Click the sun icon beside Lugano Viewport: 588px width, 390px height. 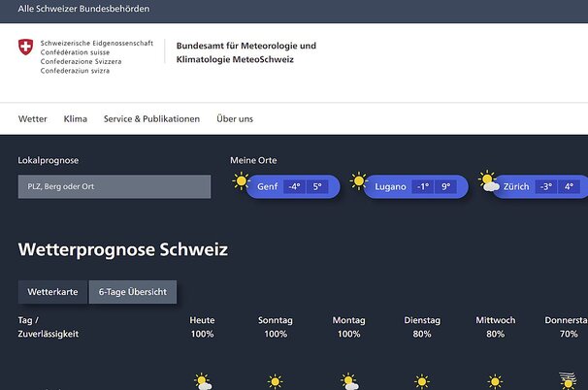[x=358, y=180]
